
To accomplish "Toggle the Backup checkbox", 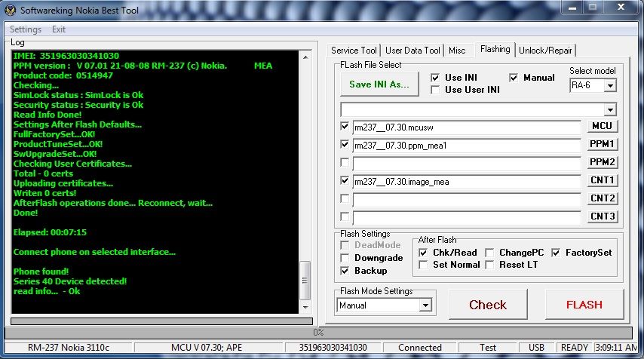I will [x=345, y=271].
